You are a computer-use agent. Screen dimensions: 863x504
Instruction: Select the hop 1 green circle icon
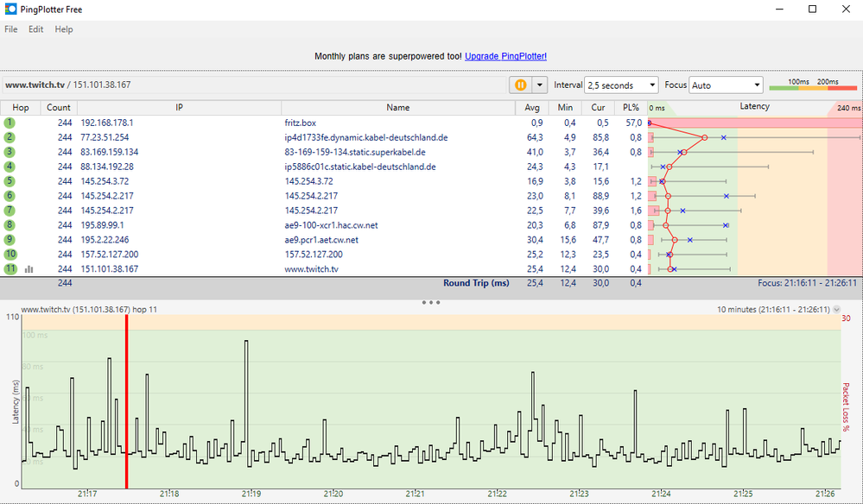[x=10, y=123]
